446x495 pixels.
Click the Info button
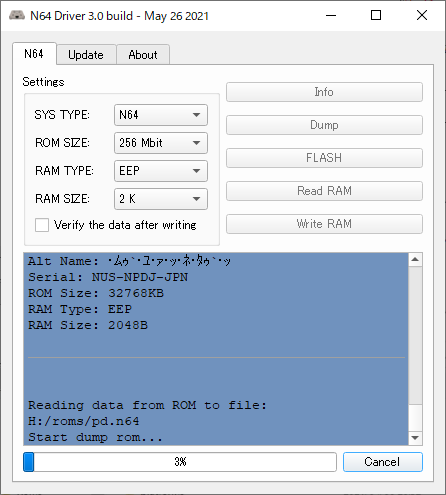pos(324,92)
